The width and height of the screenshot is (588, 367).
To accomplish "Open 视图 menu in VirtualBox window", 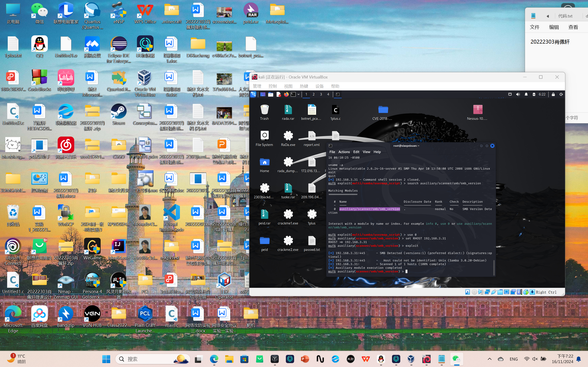I will tap(288, 86).
